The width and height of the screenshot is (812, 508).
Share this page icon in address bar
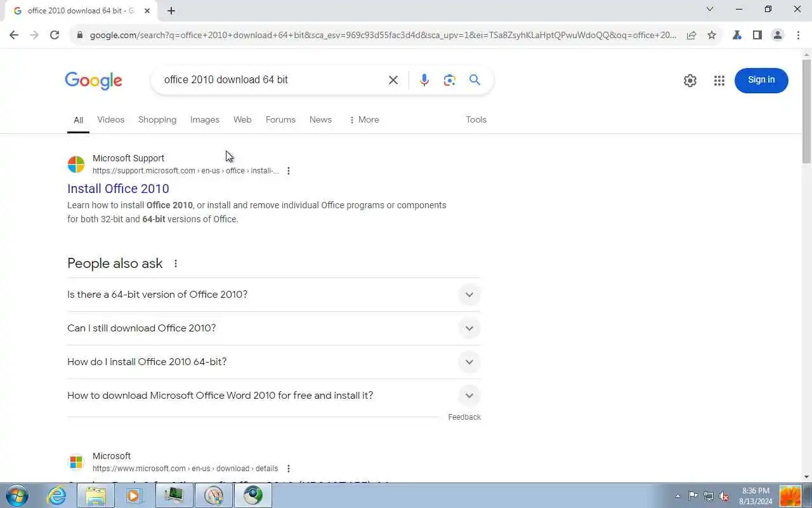[691, 35]
